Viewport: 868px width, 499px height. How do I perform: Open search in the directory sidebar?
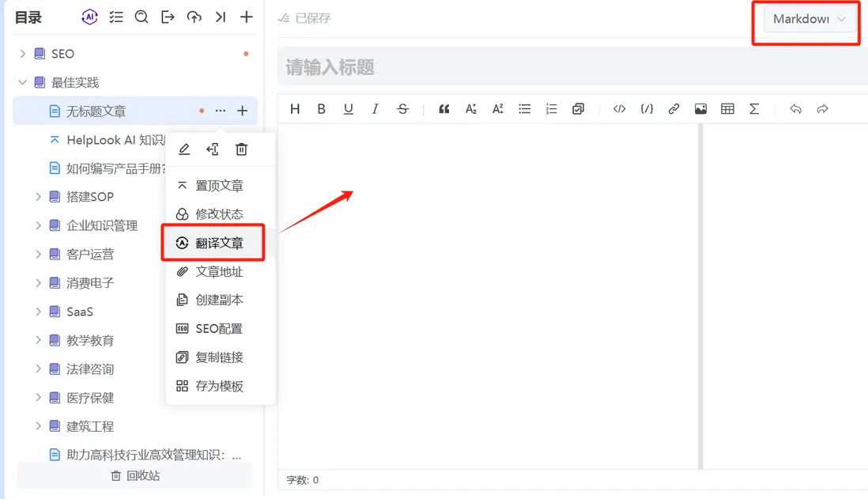(x=142, y=17)
